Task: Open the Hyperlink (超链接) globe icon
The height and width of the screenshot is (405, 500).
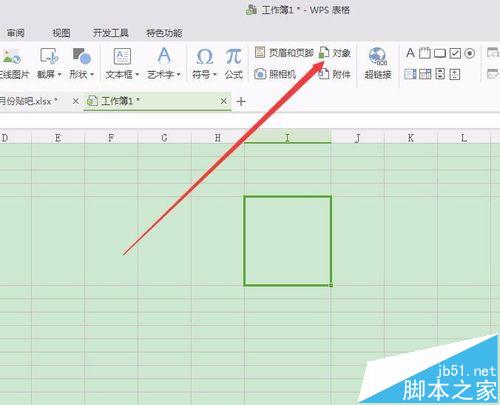Action: [x=377, y=56]
